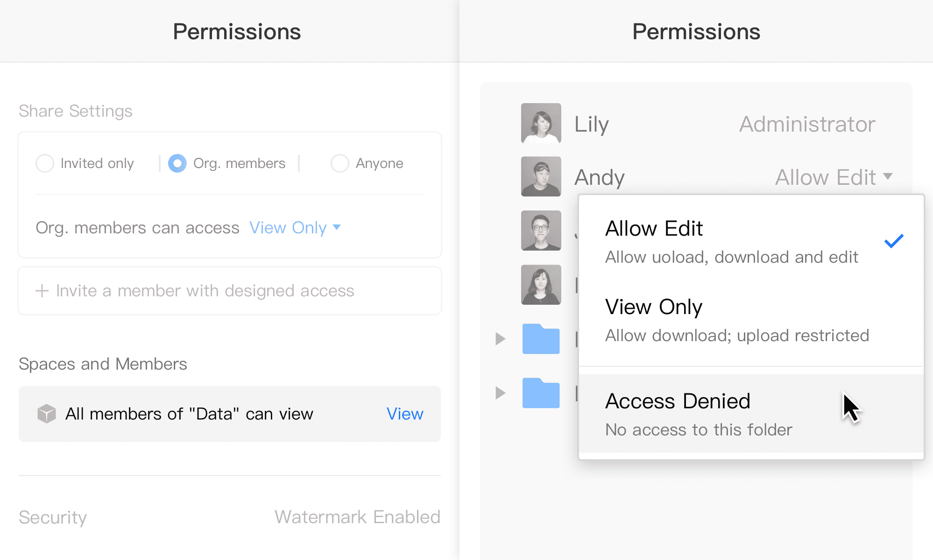This screenshot has height=560, width=933.
Task: Click the blue checkmark beside Allow Edit
Action: pyautogui.click(x=894, y=241)
